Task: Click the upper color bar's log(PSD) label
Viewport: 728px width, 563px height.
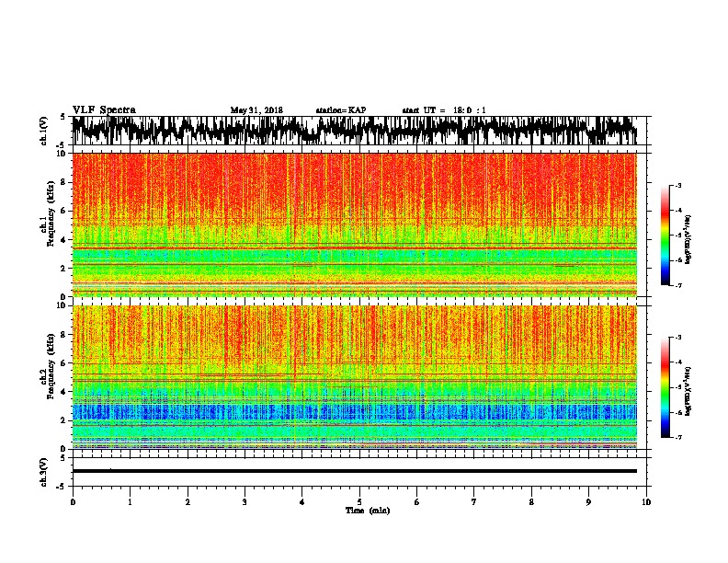Action: tap(688, 239)
